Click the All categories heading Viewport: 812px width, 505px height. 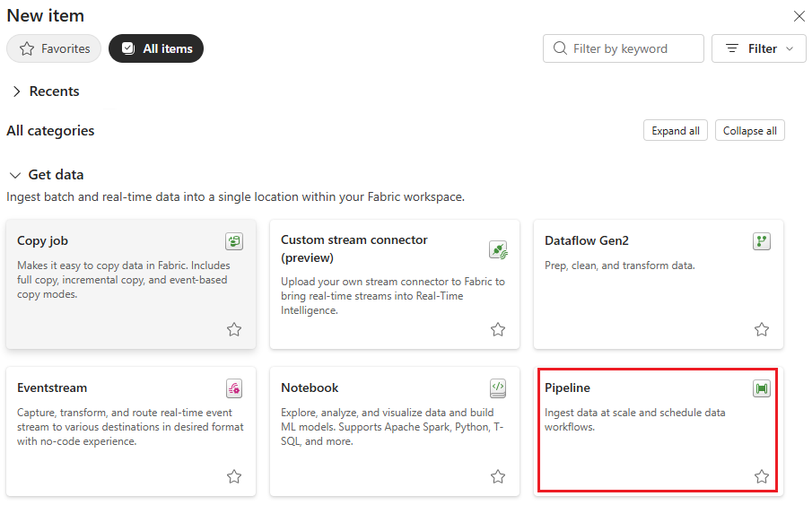[x=50, y=131]
